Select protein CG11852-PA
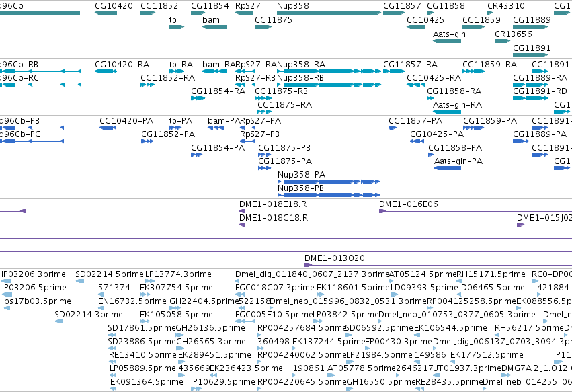Screen dimensions: 572x392 [x=147, y=141]
